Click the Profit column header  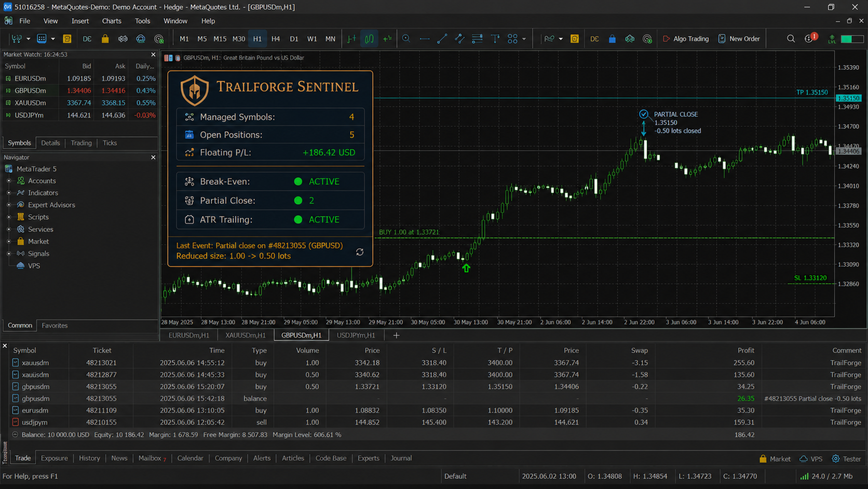746,351
